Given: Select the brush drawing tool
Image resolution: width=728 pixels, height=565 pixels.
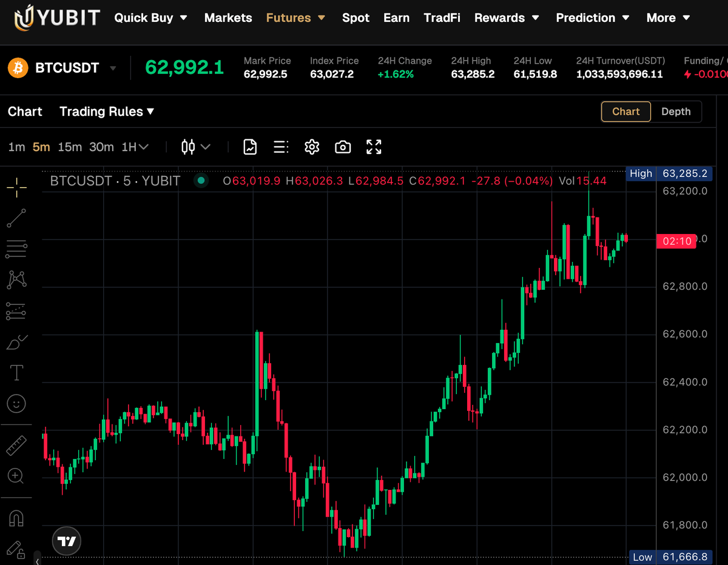Looking at the screenshot, I should point(16,343).
